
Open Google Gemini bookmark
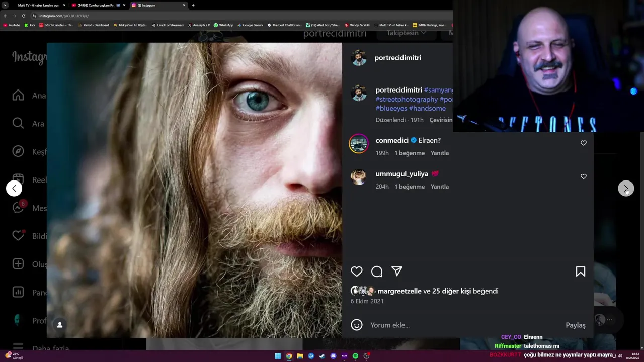250,25
